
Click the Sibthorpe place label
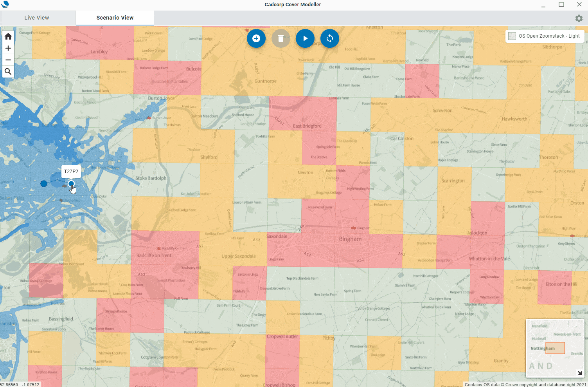point(552,47)
